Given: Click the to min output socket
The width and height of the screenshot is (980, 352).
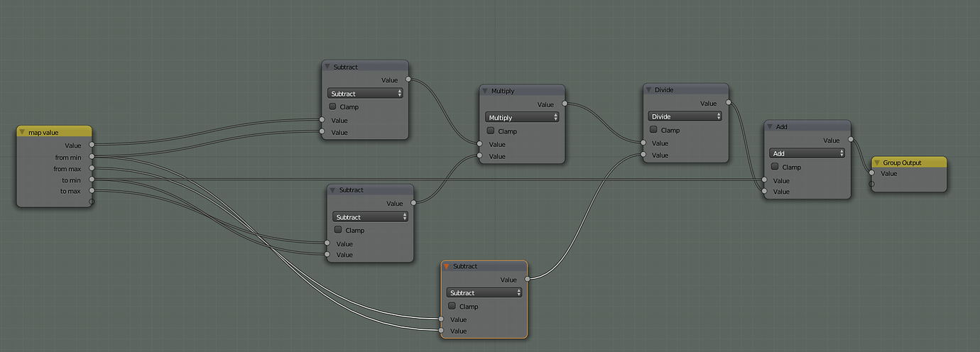Looking at the screenshot, I should [x=92, y=180].
